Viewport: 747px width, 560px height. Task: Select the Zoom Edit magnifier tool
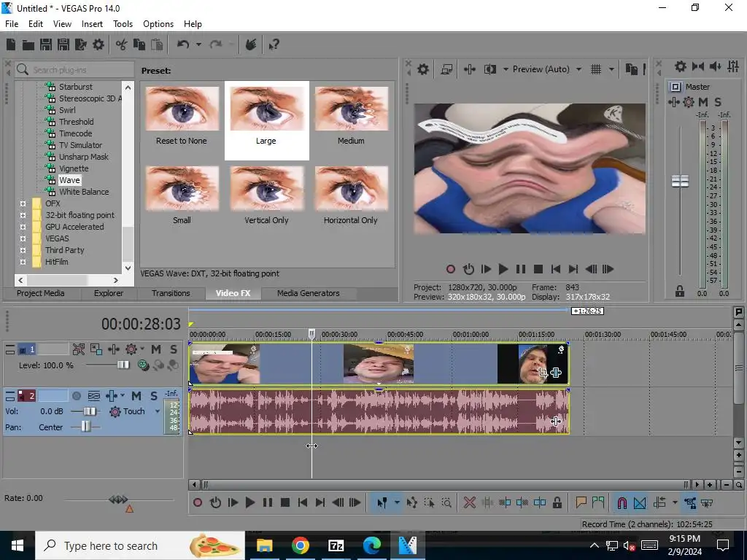pyautogui.click(x=446, y=502)
